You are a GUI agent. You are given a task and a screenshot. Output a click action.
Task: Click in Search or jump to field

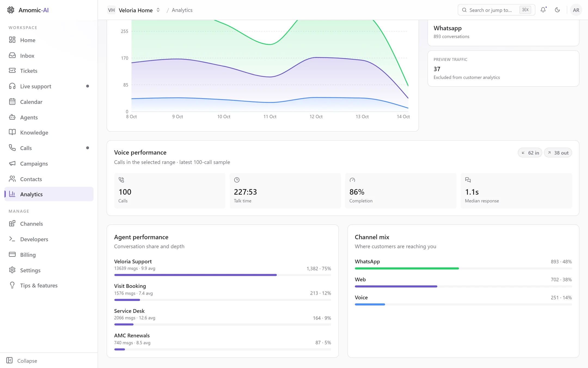[x=496, y=10]
